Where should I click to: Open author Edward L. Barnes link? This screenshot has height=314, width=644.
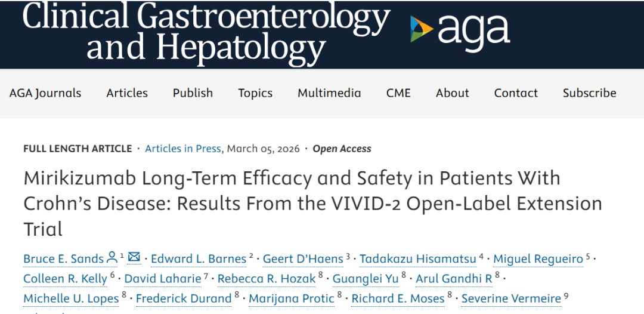(199, 259)
